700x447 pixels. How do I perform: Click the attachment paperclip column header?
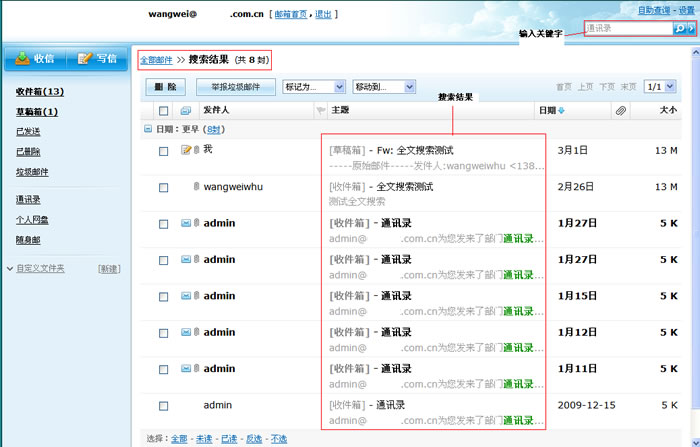[x=621, y=110]
